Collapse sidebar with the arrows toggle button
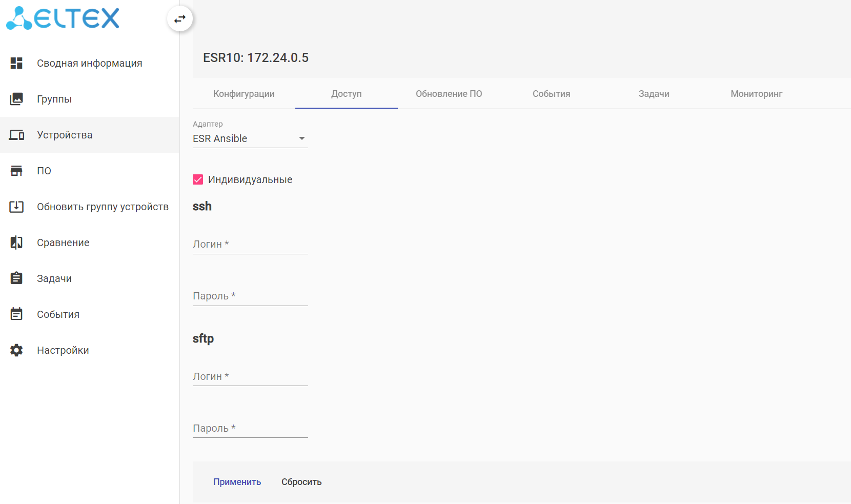The image size is (851, 504). (x=180, y=19)
